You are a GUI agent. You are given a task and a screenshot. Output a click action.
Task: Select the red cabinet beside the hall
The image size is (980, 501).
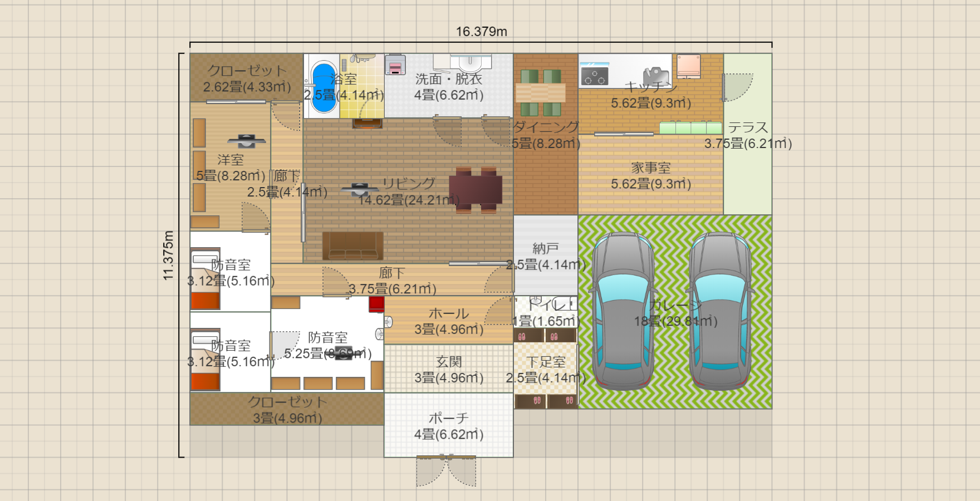[x=376, y=304]
